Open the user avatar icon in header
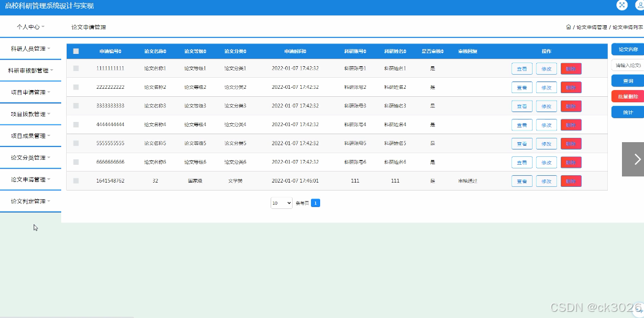Screen dimensions: 644x318 (640, 5)
